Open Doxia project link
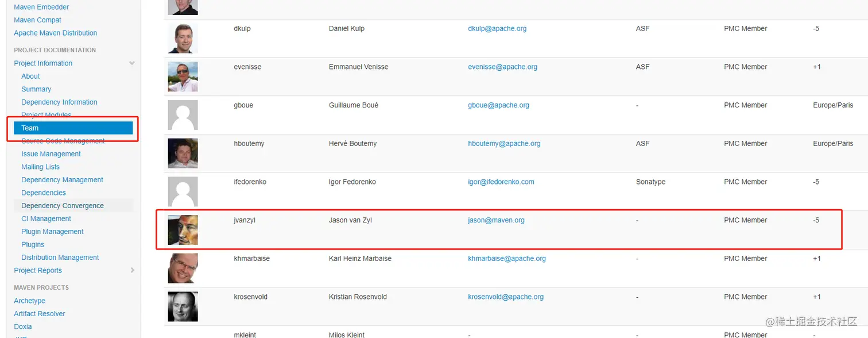 pyautogui.click(x=23, y=327)
